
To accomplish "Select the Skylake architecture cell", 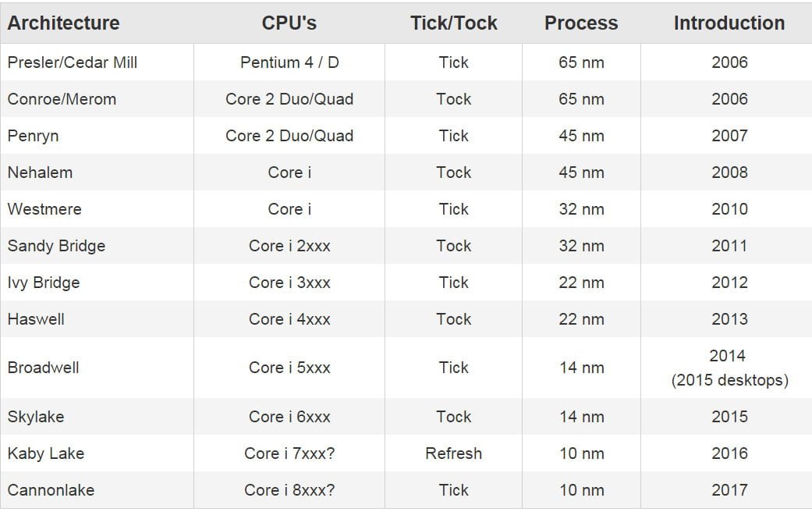I will [x=36, y=417].
